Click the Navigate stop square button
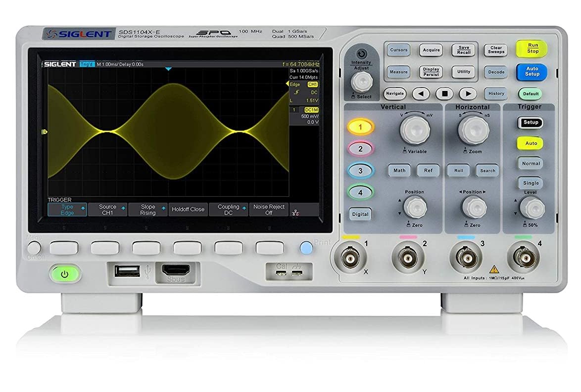Screen dimensions: 581x392 [444, 93]
